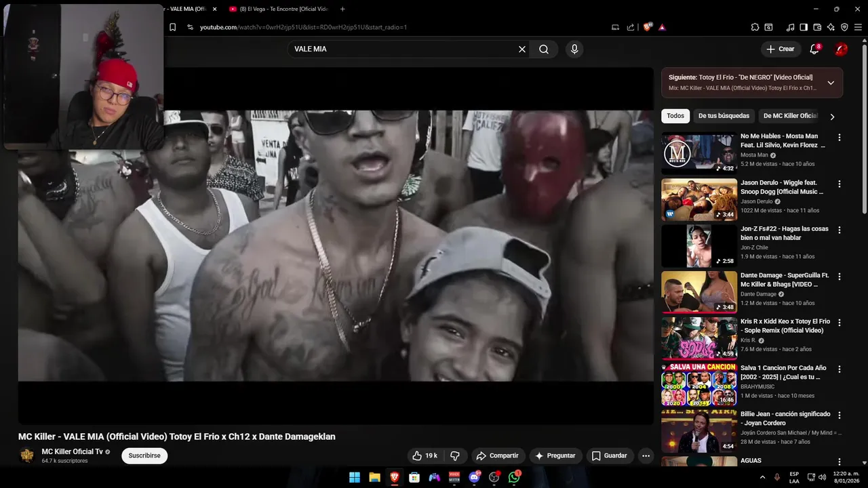868x488 pixels.
Task: Close the VALE MIA browser tab
Action: pos(215,9)
